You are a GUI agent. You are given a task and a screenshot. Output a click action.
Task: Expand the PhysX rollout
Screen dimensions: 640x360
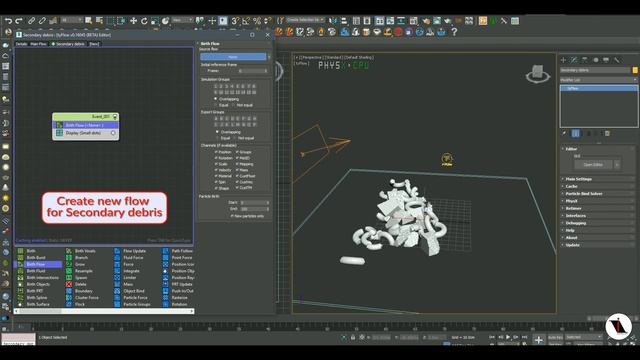coord(598,201)
